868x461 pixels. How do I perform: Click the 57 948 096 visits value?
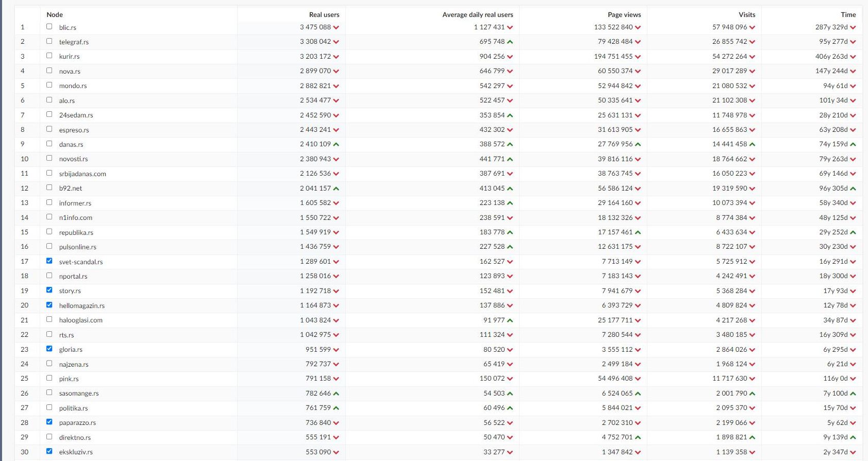coord(730,27)
